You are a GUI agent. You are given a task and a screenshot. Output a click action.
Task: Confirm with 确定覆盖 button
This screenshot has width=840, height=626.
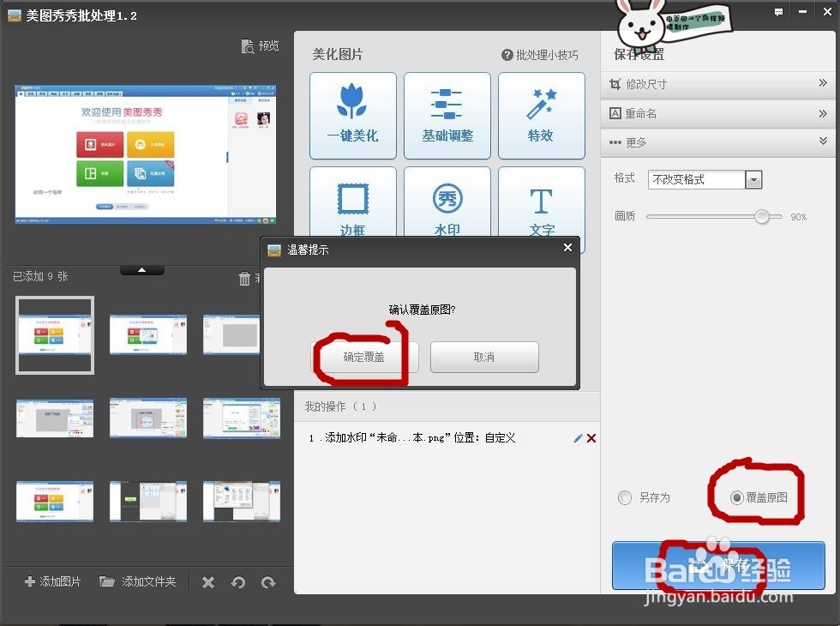pos(363,357)
